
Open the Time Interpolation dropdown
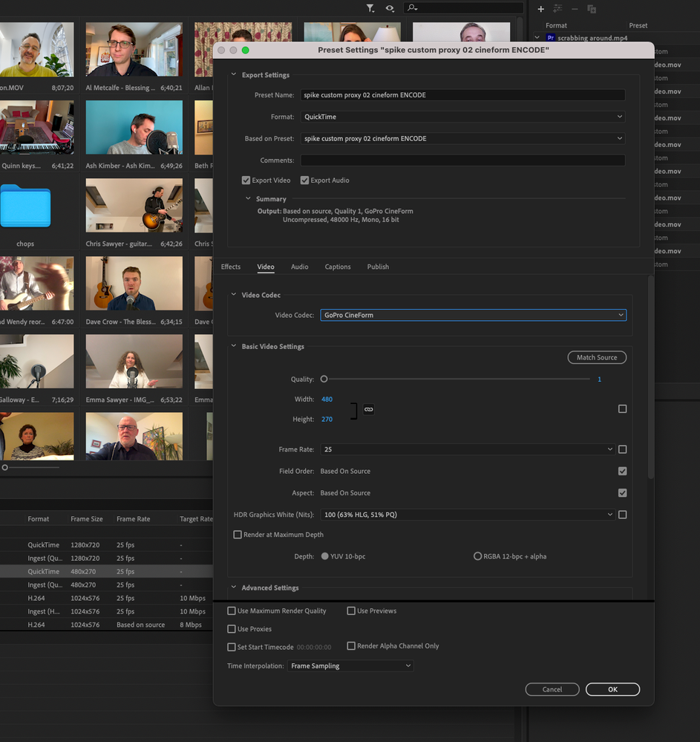click(x=350, y=665)
